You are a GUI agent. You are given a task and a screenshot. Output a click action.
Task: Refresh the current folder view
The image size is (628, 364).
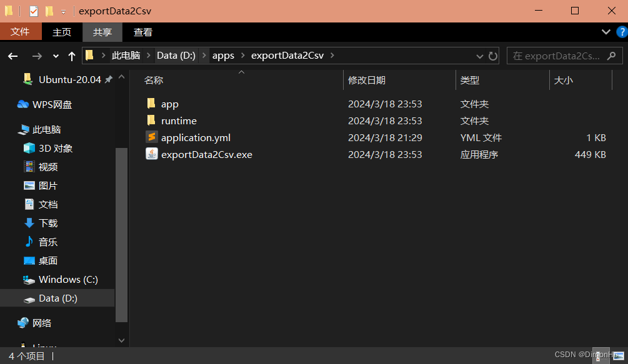tap(492, 56)
